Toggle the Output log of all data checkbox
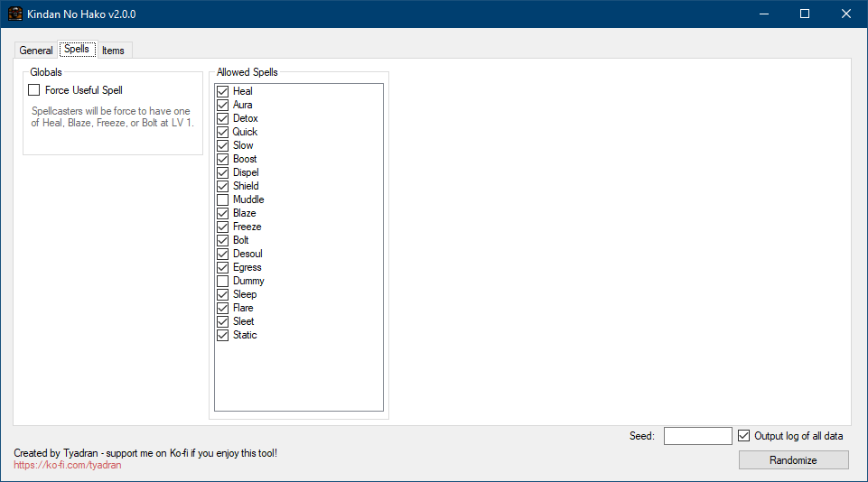This screenshot has width=868, height=482. tap(744, 436)
